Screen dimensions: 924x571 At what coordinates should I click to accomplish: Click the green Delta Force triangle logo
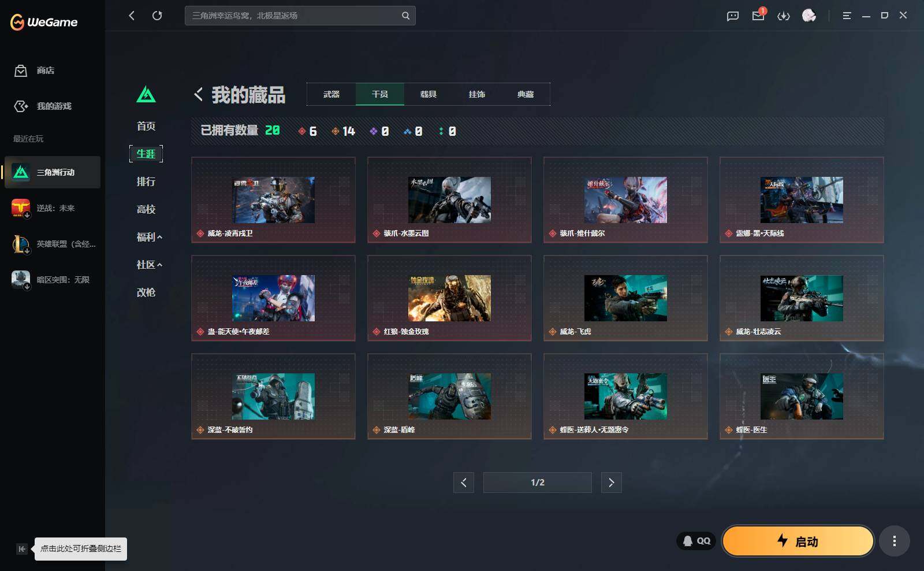pos(146,94)
